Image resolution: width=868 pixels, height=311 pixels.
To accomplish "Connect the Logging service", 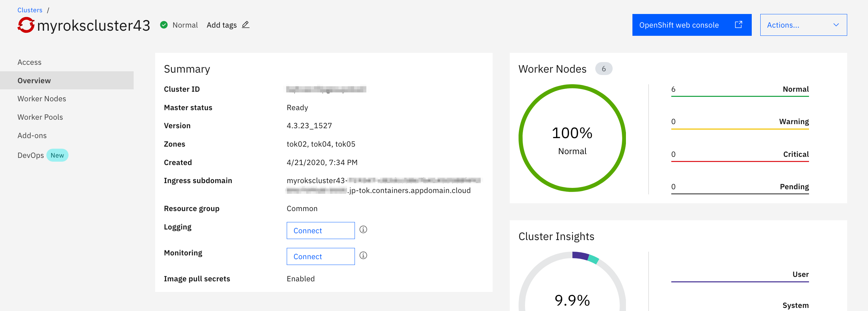I will pos(321,231).
